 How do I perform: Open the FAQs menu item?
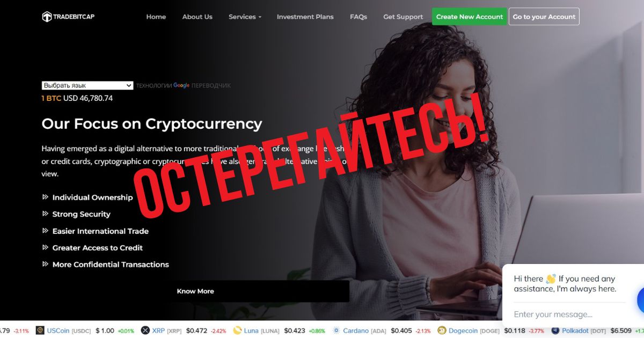[x=358, y=17]
